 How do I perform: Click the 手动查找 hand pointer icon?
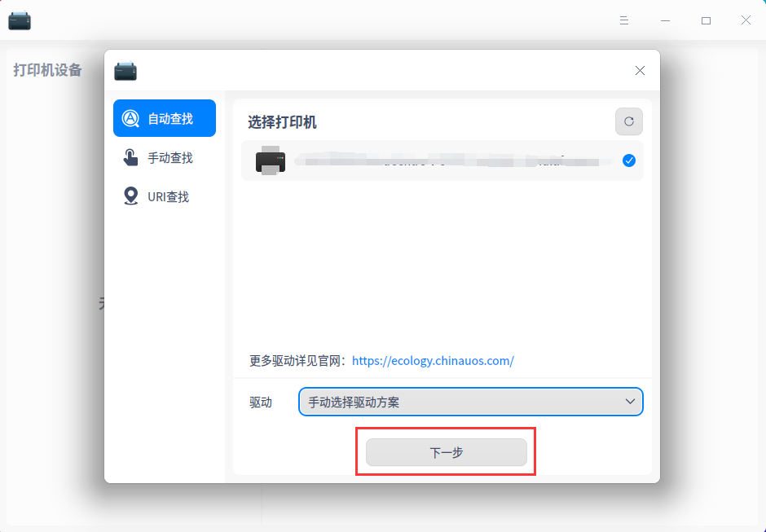click(x=130, y=157)
